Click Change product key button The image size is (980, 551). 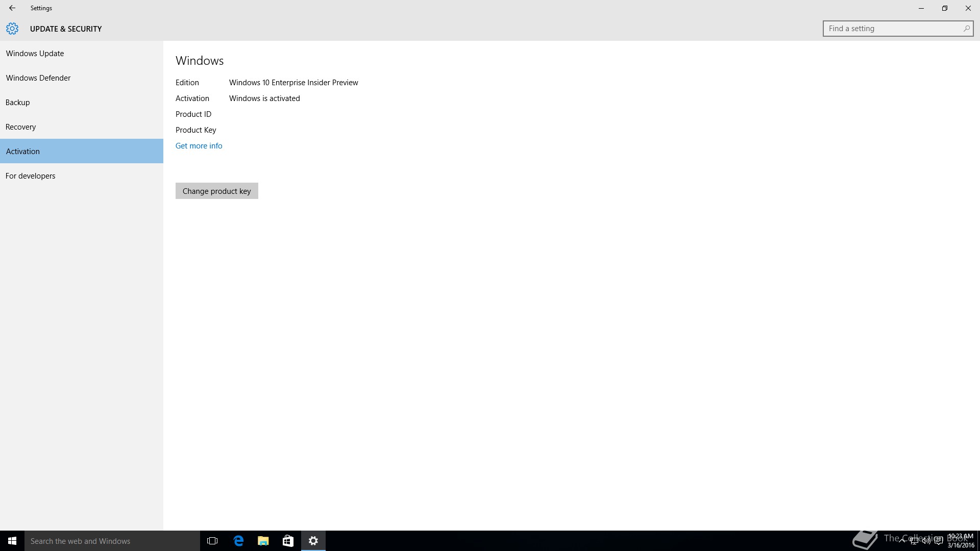[217, 191]
